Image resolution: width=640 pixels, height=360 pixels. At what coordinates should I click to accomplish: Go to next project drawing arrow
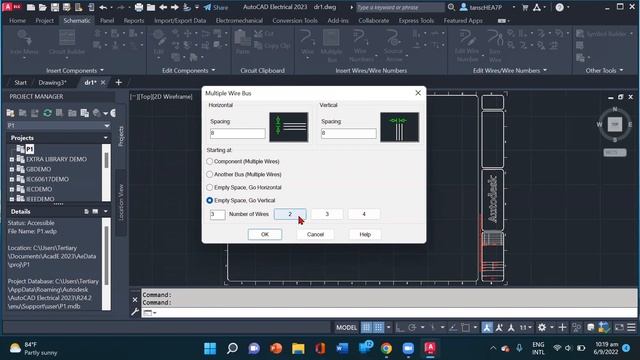coord(174,7)
